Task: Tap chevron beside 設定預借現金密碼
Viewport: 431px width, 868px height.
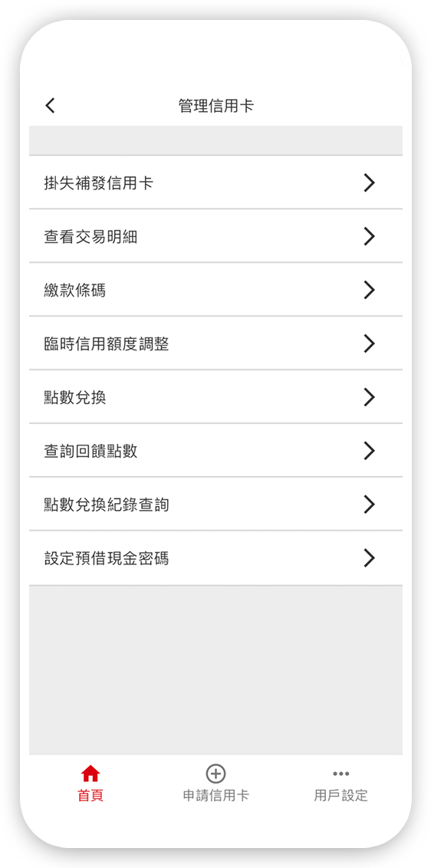Action: 370,558
